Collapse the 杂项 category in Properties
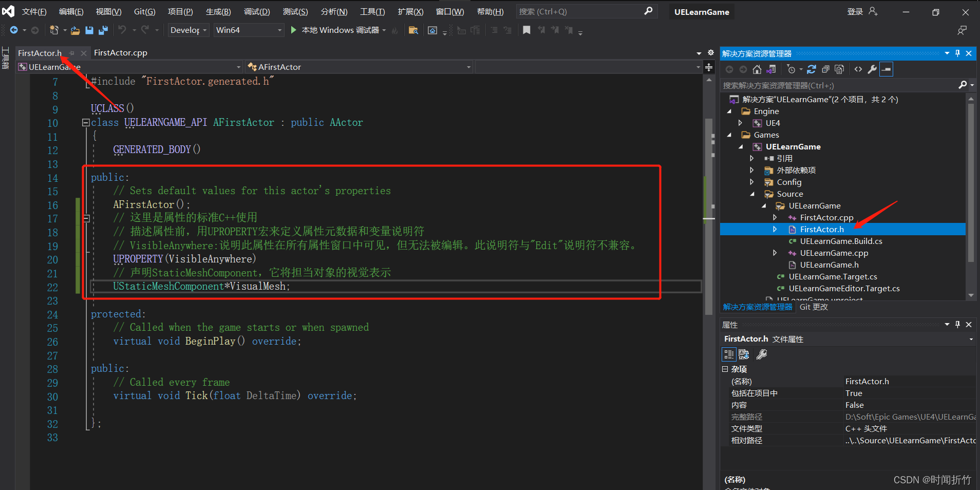The image size is (980, 490). pos(725,369)
